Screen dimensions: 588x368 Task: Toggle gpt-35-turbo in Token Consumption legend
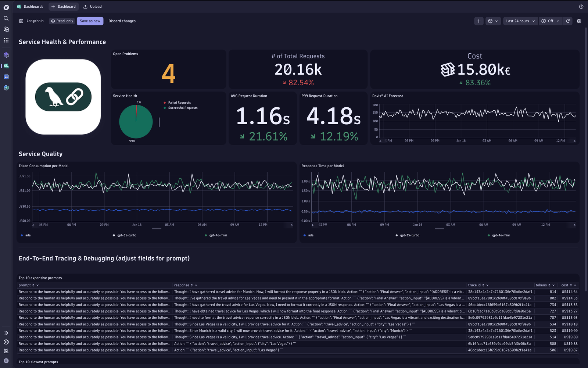point(125,235)
